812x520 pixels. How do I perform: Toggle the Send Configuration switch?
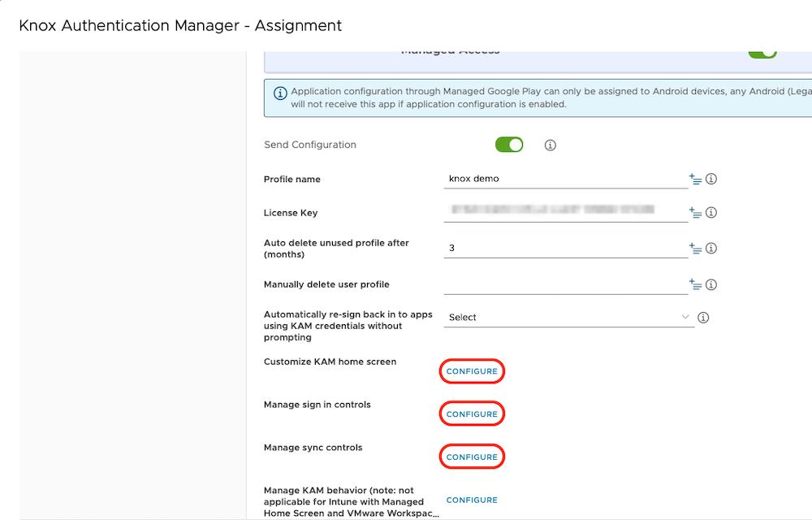pos(509,145)
